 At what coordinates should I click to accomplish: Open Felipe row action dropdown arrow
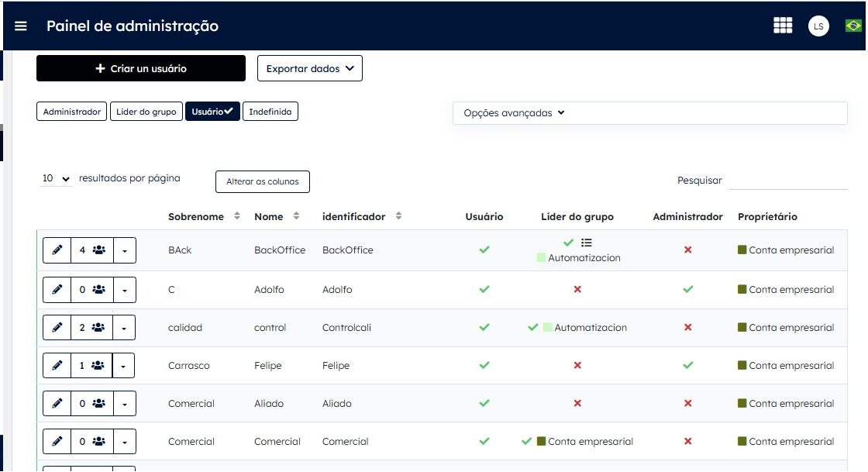[123, 365]
